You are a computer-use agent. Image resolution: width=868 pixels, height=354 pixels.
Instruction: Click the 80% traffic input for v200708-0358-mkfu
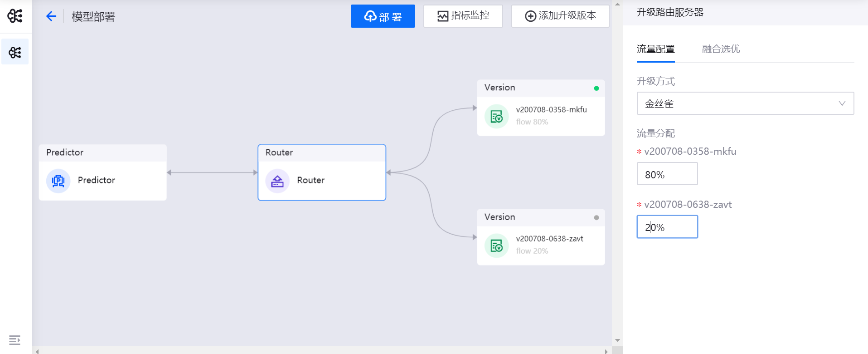point(667,174)
